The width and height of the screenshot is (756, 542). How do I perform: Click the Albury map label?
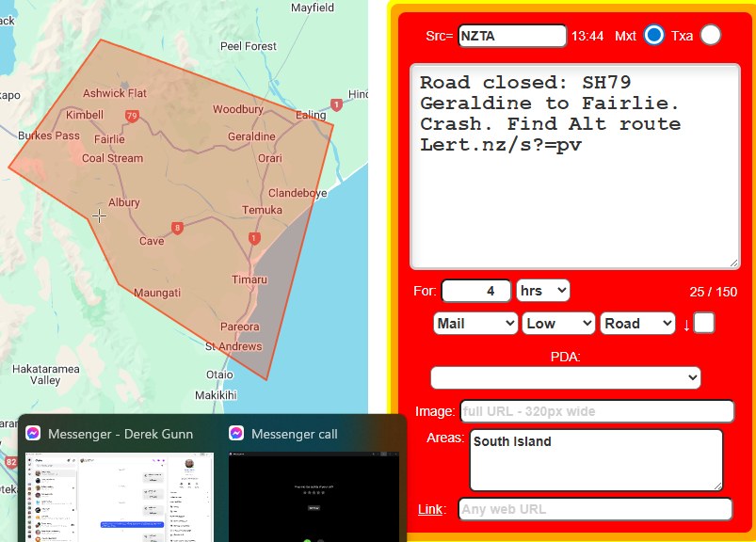[x=124, y=202]
